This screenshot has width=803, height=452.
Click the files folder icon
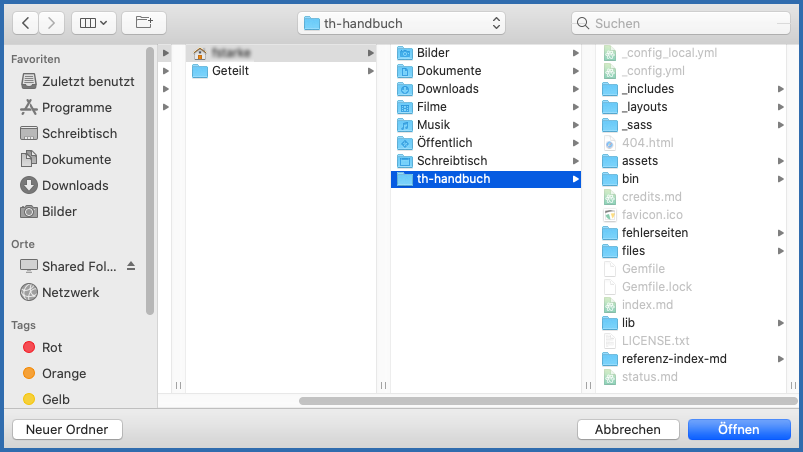[x=609, y=251]
